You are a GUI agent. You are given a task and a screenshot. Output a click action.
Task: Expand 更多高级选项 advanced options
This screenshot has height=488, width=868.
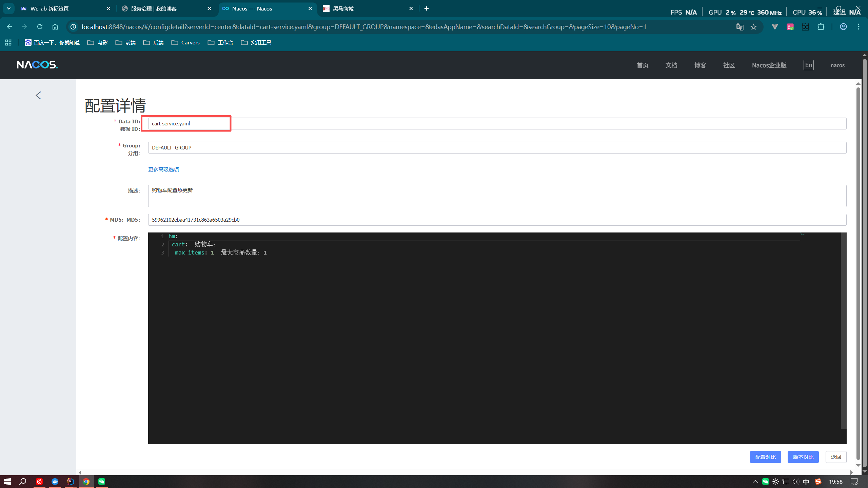163,169
